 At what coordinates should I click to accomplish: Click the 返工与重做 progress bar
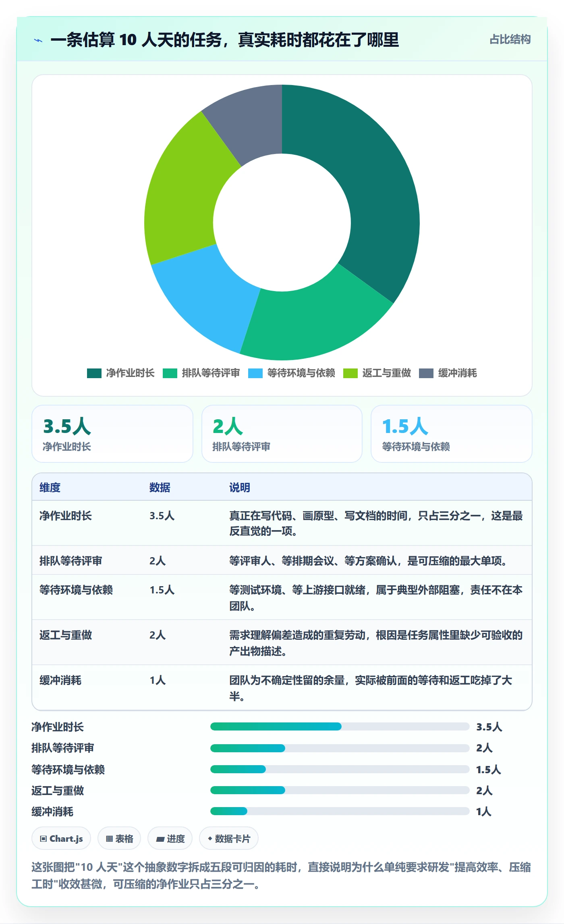(340, 790)
